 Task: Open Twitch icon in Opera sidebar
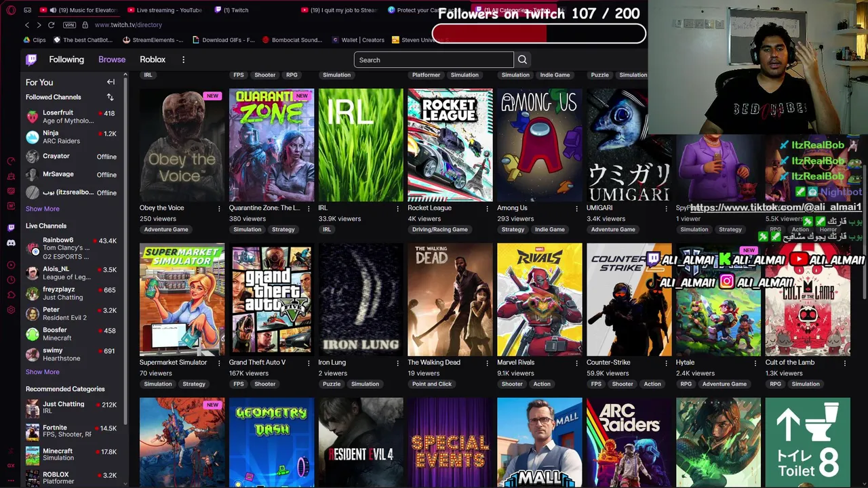pos(11,228)
